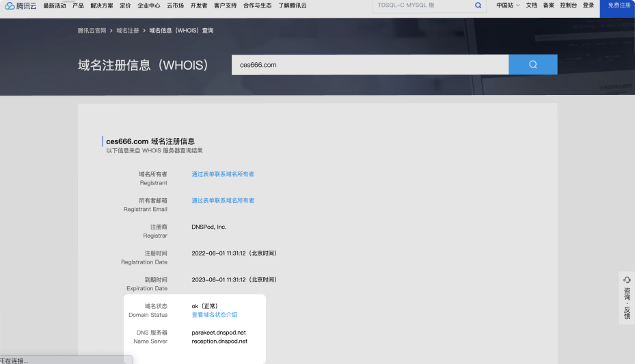Screen dimensions: 635x364
Task: Click the blue WHOIS search button
Action: [x=533, y=65]
